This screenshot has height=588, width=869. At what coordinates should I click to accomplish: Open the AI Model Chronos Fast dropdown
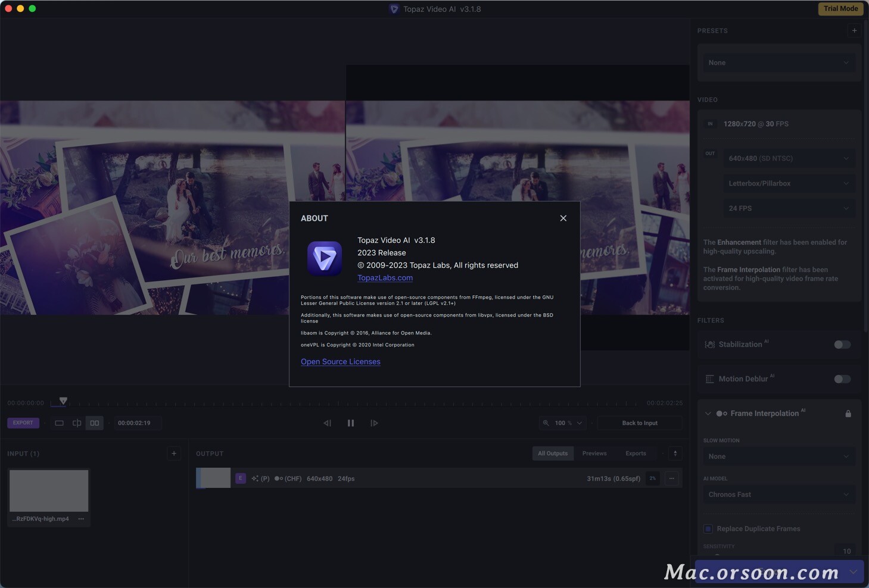tap(778, 495)
